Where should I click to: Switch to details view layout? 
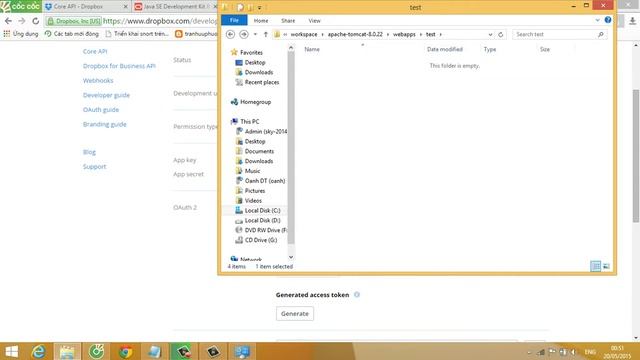coord(596,267)
